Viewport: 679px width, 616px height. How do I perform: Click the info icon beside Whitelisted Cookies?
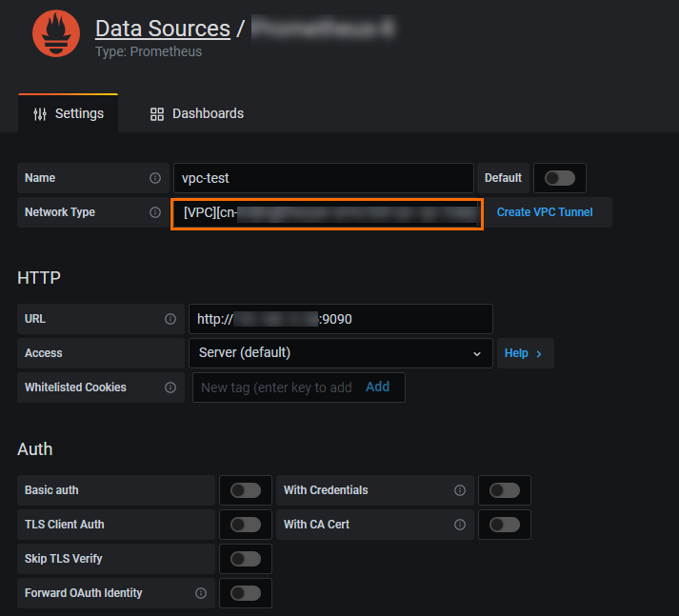(x=170, y=387)
